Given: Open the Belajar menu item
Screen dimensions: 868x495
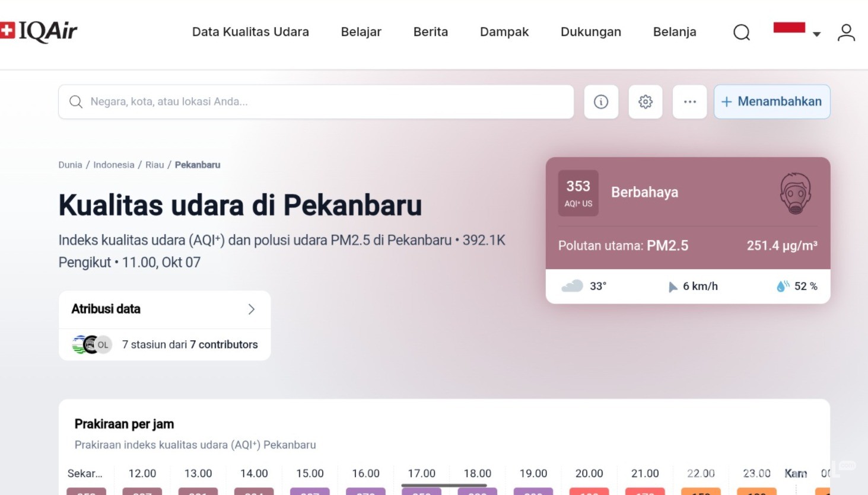Looking at the screenshot, I should coord(361,32).
